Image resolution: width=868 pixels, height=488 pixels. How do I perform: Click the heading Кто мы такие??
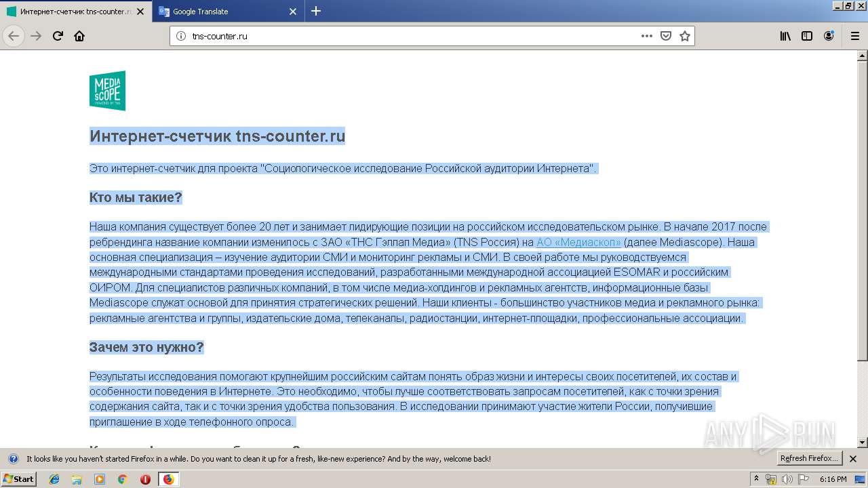tap(136, 197)
